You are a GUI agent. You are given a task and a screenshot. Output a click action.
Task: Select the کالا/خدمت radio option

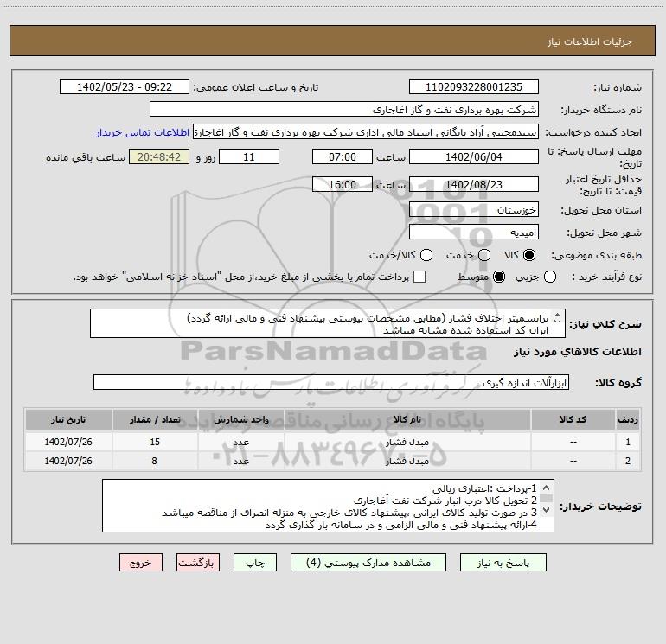point(426,255)
